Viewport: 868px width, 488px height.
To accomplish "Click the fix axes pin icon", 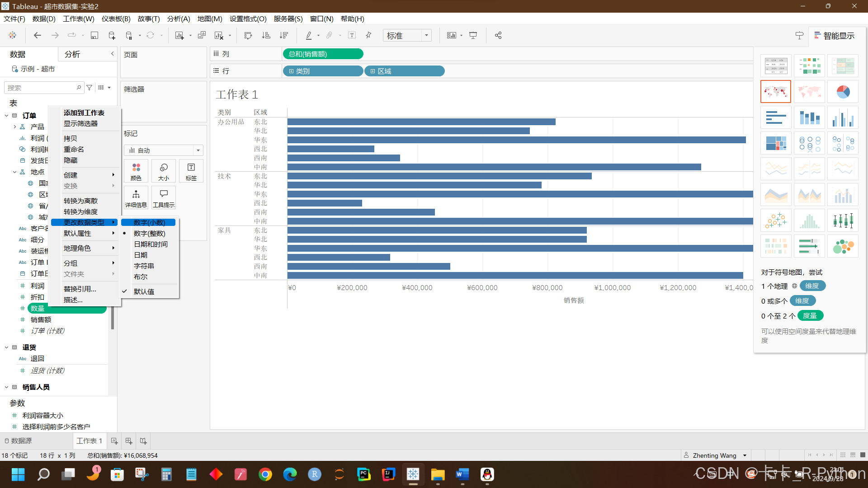I will (368, 35).
